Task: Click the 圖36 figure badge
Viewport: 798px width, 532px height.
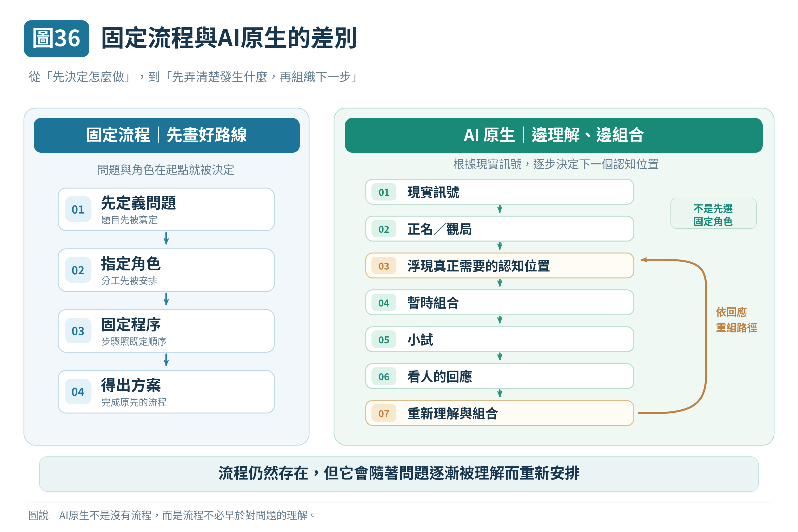Action: pyautogui.click(x=57, y=38)
